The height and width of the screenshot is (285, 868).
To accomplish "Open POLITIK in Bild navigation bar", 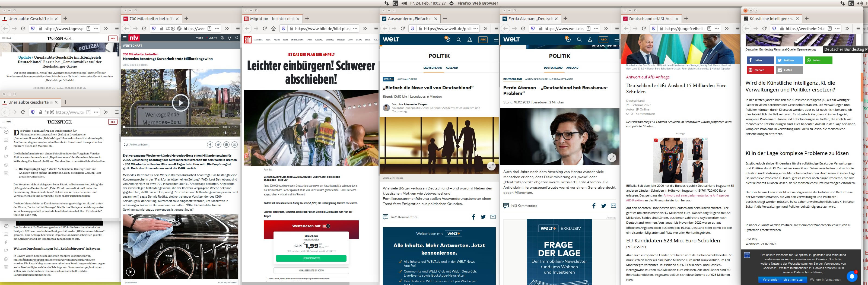I will pos(277,40).
